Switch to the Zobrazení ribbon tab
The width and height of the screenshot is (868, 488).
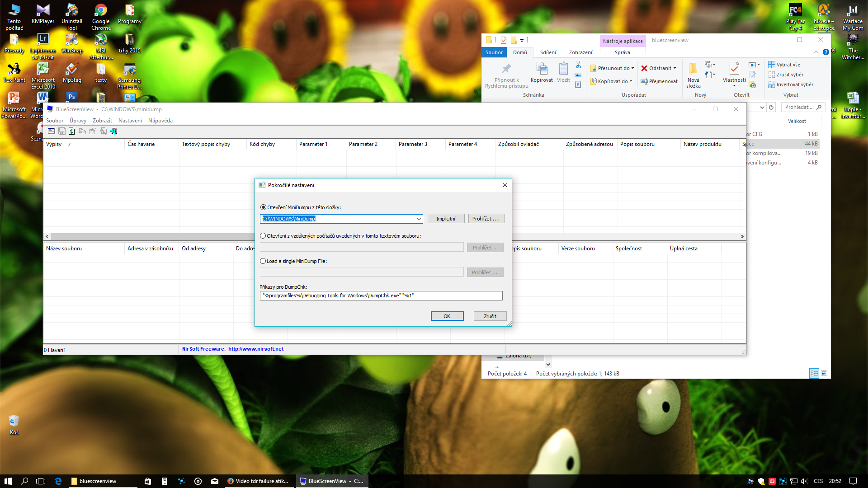[x=580, y=52]
